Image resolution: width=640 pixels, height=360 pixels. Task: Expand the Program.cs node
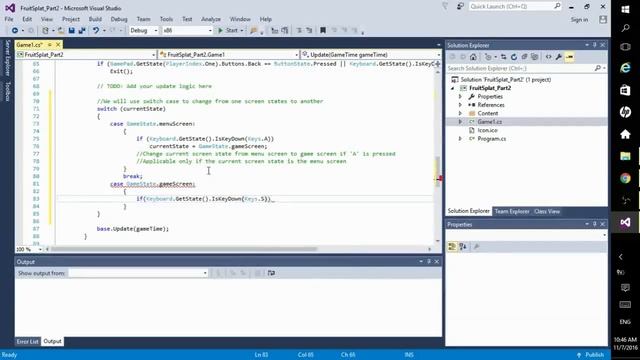460,139
